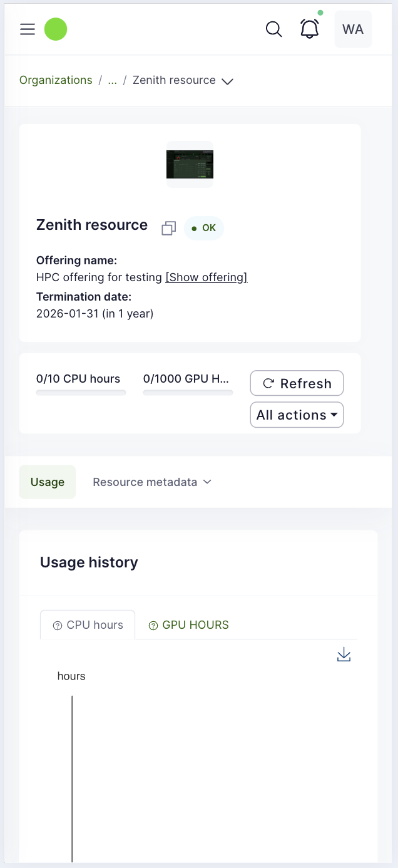398x868 pixels.
Task: Open the All actions dropdown
Action: [297, 415]
